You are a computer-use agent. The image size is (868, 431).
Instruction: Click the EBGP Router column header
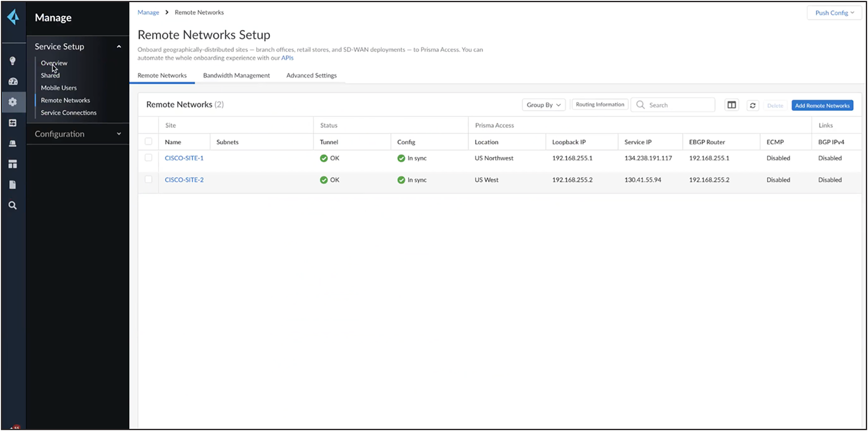[x=707, y=142]
